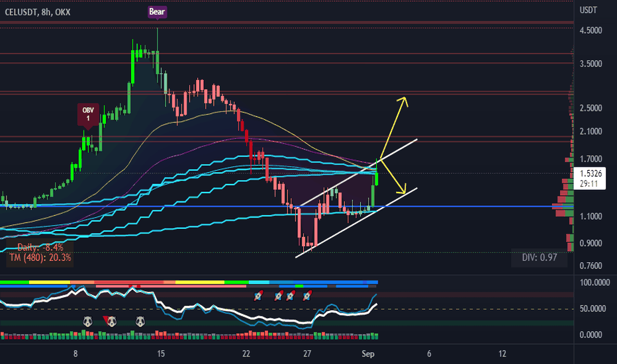Image resolution: width=617 pixels, height=364 pixels.
Task: Click the Sep label on time axis
Action: pos(368,354)
